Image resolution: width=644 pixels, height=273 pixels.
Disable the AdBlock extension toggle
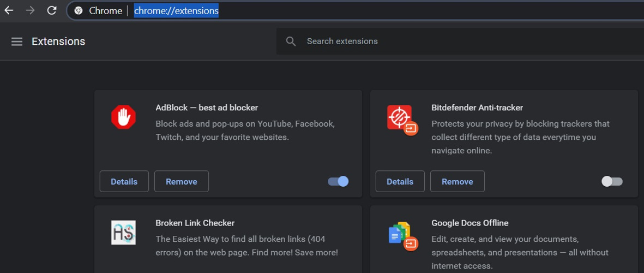tap(338, 181)
